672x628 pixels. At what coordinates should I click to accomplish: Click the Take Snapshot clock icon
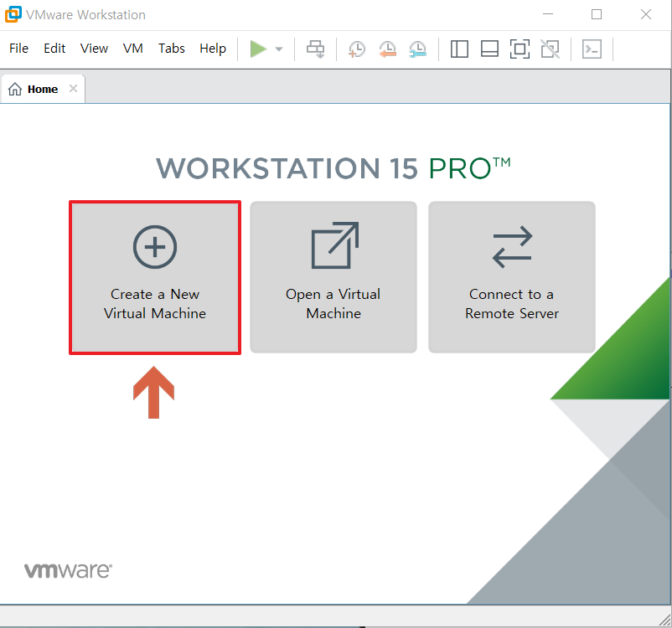356,49
